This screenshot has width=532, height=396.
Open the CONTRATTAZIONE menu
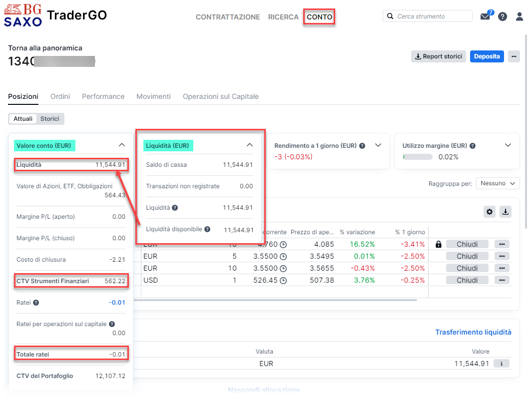[x=228, y=17]
